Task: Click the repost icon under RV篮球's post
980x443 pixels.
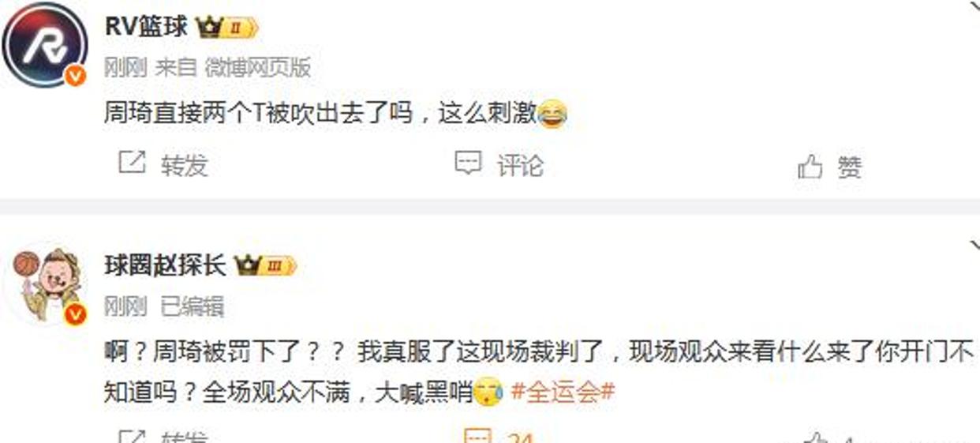Action: coord(133,163)
